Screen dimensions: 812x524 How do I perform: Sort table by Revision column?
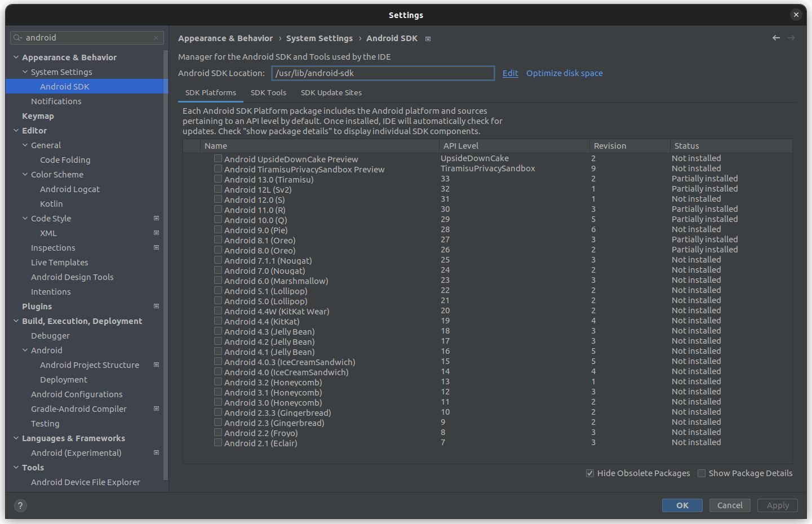[x=630, y=146]
